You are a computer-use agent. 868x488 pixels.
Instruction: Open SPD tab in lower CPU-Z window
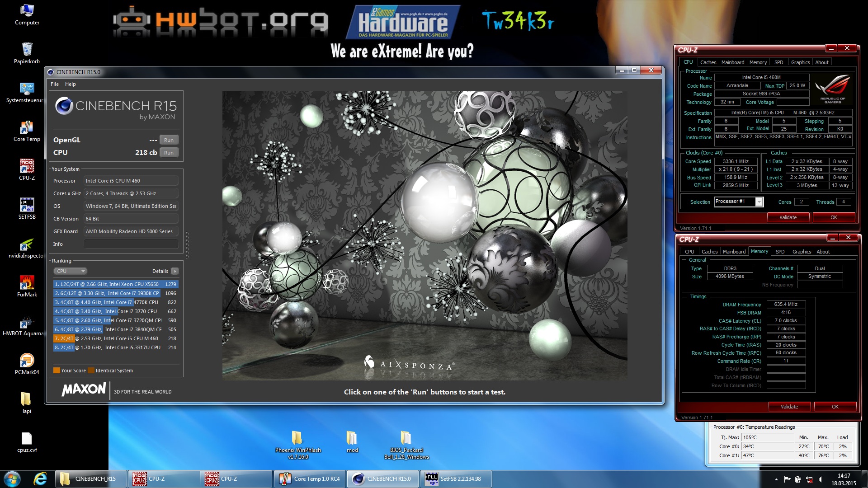pos(780,252)
